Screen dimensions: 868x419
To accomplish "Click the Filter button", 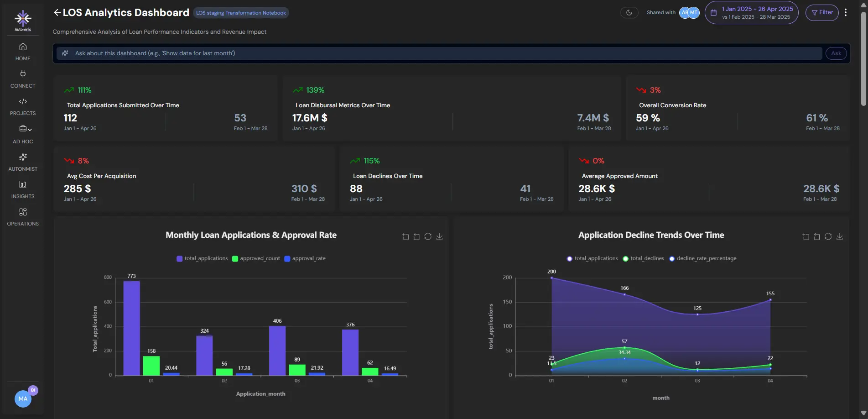I will [822, 13].
